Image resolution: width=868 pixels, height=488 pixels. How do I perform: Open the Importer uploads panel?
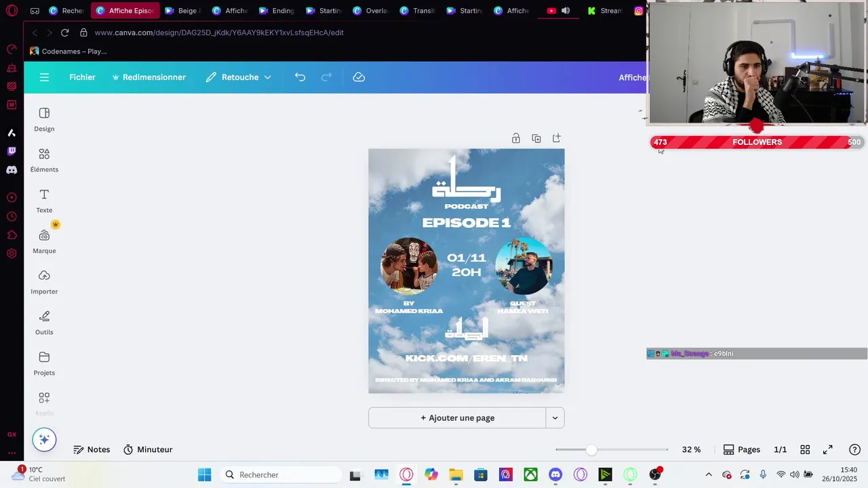tap(44, 283)
